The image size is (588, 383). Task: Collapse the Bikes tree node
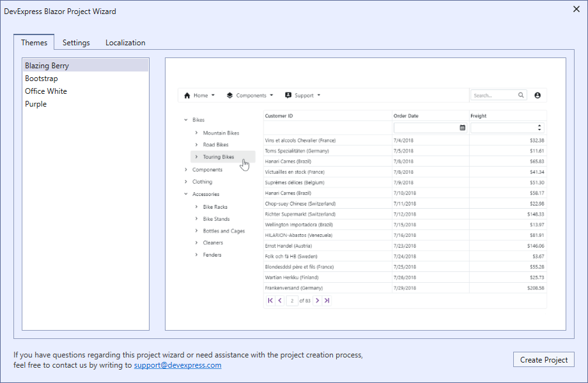tap(185, 119)
